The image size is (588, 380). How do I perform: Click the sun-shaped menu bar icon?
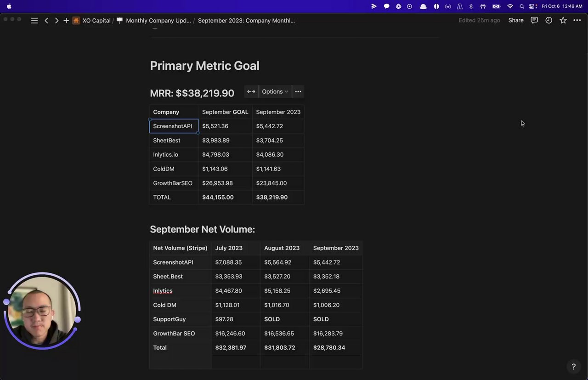(398, 6)
